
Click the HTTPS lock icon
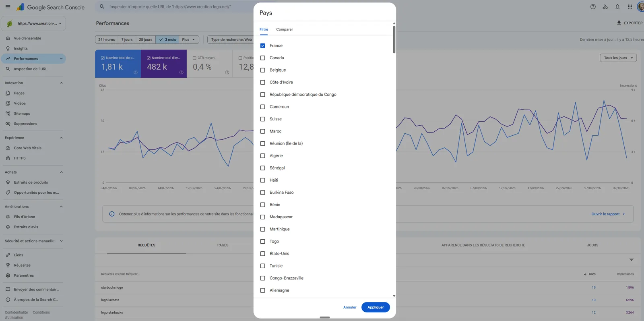tap(8, 158)
